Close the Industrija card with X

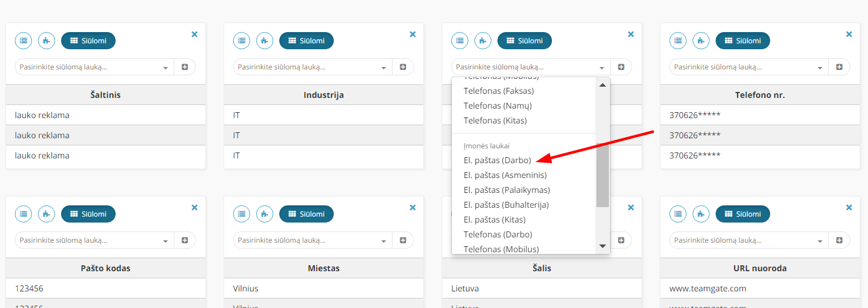(413, 34)
